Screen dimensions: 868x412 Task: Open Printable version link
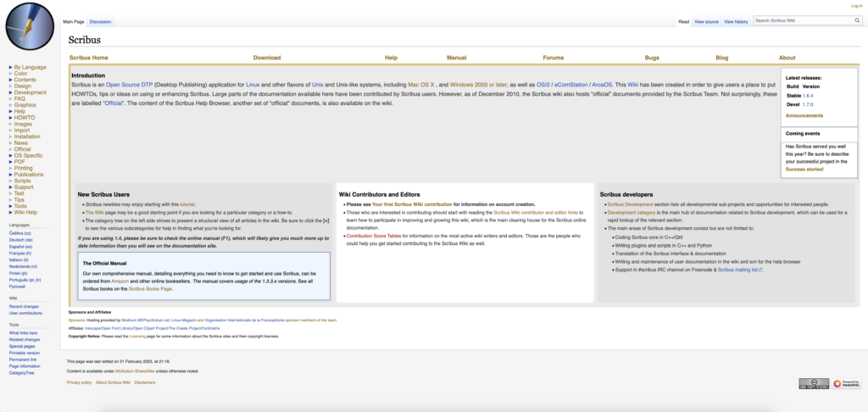click(x=25, y=353)
